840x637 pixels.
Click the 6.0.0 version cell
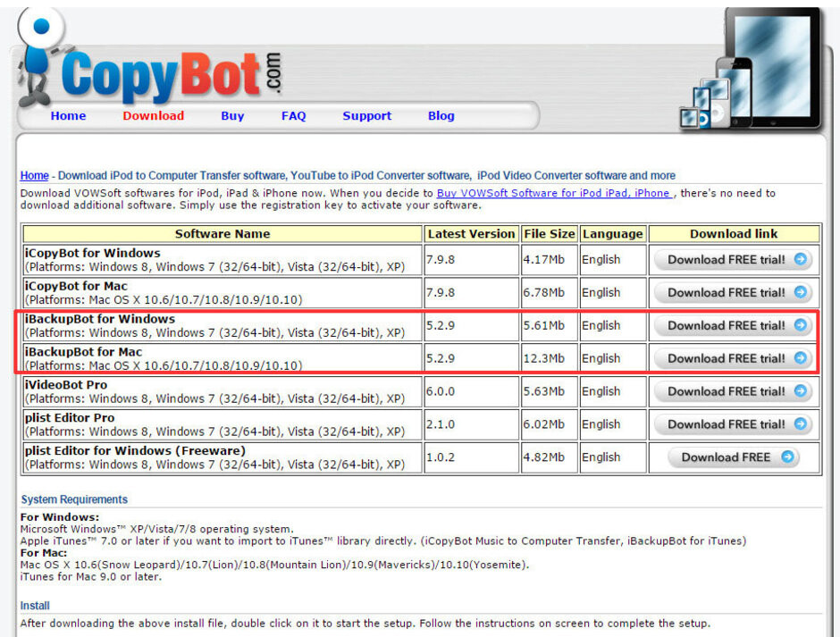pos(472,391)
